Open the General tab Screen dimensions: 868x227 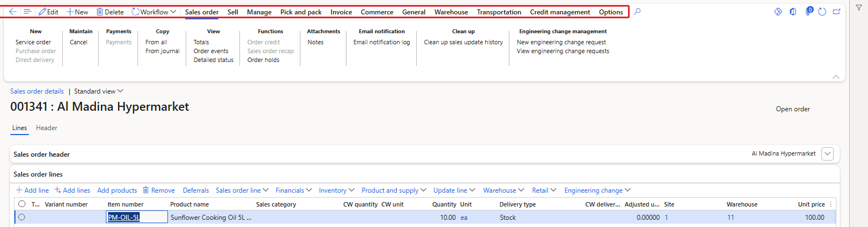(x=414, y=12)
